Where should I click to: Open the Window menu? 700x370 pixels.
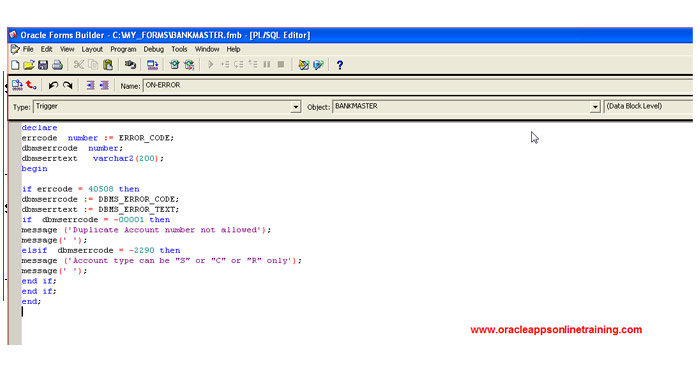207,49
